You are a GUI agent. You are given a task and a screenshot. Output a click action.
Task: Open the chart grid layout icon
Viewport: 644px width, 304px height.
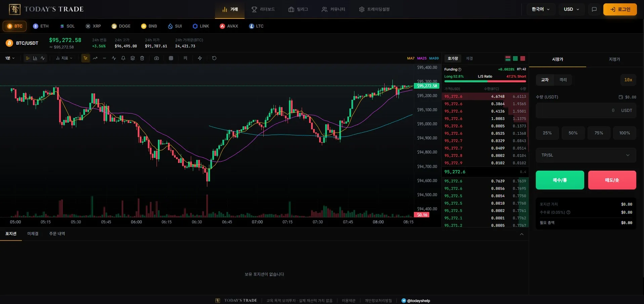tap(171, 58)
